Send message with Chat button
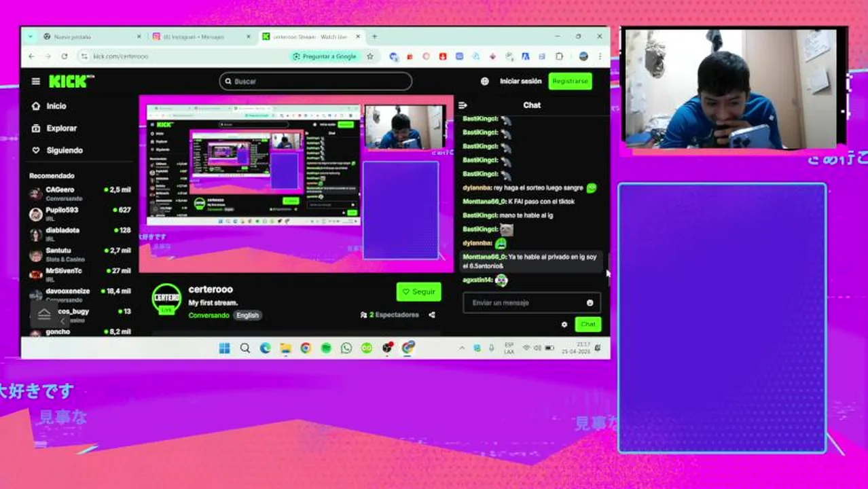868x489 pixels. (x=587, y=325)
